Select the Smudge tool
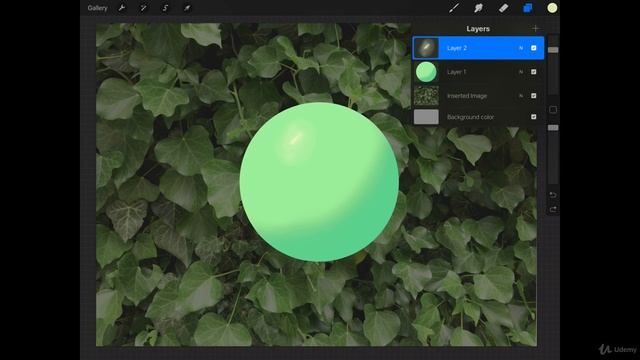Image resolution: width=640 pixels, height=360 pixels. pyautogui.click(x=478, y=8)
